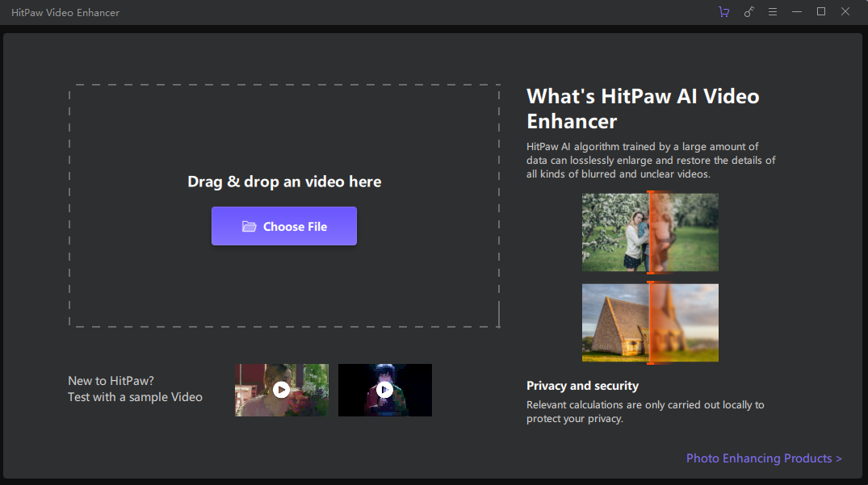Viewport: 868px width, 485px height.
Task: Open the dark second sample video thumbnail
Action: point(384,390)
